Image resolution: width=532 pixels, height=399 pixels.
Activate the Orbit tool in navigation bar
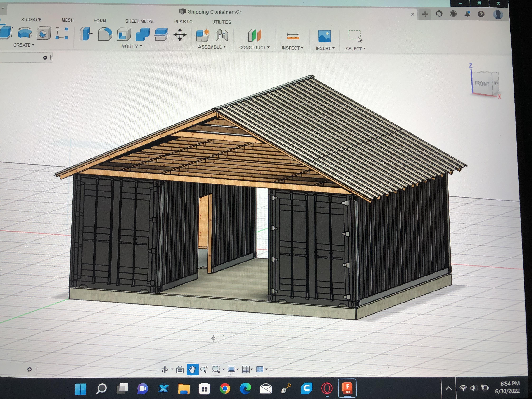(x=165, y=369)
